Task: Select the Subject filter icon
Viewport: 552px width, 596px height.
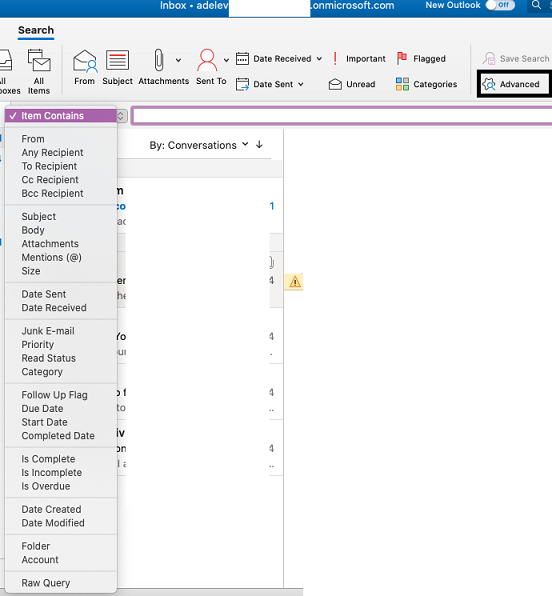Action: (x=117, y=60)
